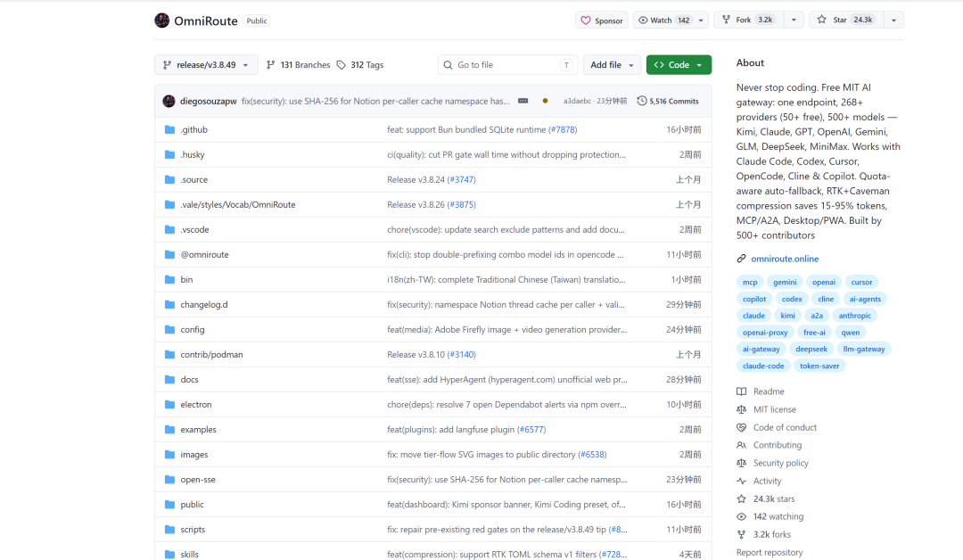This screenshot has width=963, height=560.
Task: Click the folder icon beside .husky
Action: [x=169, y=155]
